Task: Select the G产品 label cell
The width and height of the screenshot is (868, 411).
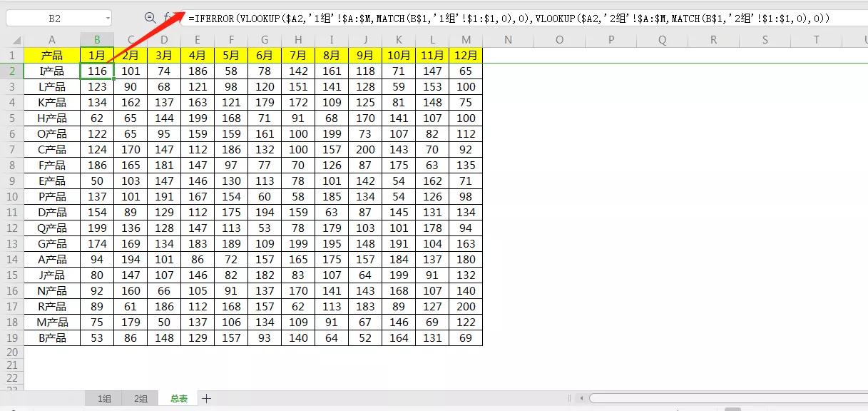Action: click(x=52, y=243)
